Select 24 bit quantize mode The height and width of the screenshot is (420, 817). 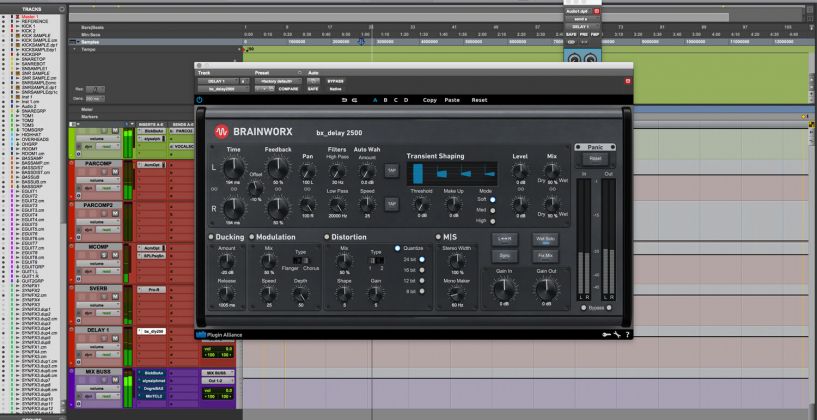(x=422, y=260)
